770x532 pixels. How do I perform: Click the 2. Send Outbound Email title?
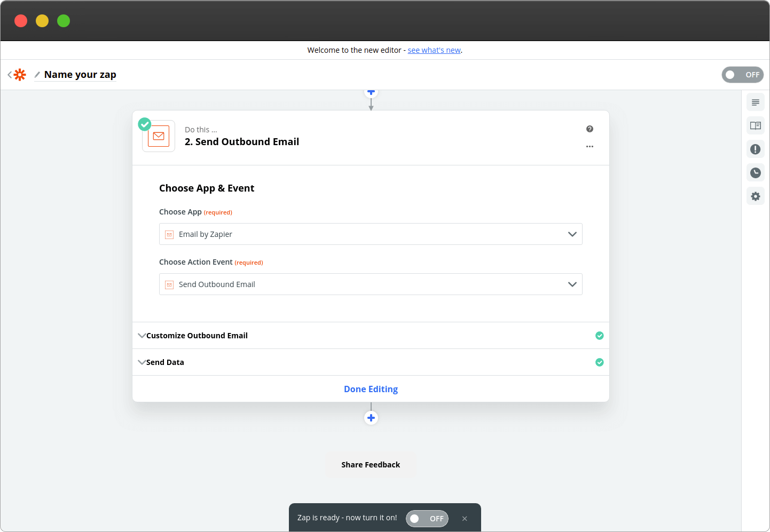pyautogui.click(x=242, y=142)
